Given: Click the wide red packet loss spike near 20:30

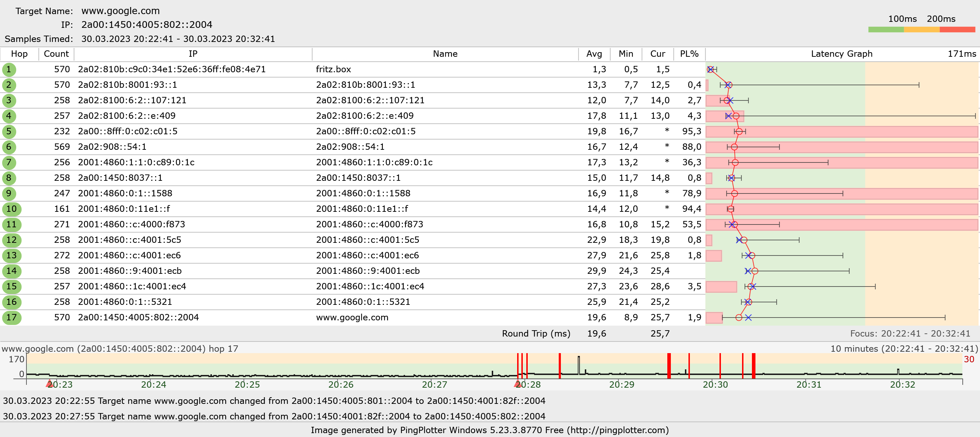Looking at the screenshot, I should pos(753,366).
